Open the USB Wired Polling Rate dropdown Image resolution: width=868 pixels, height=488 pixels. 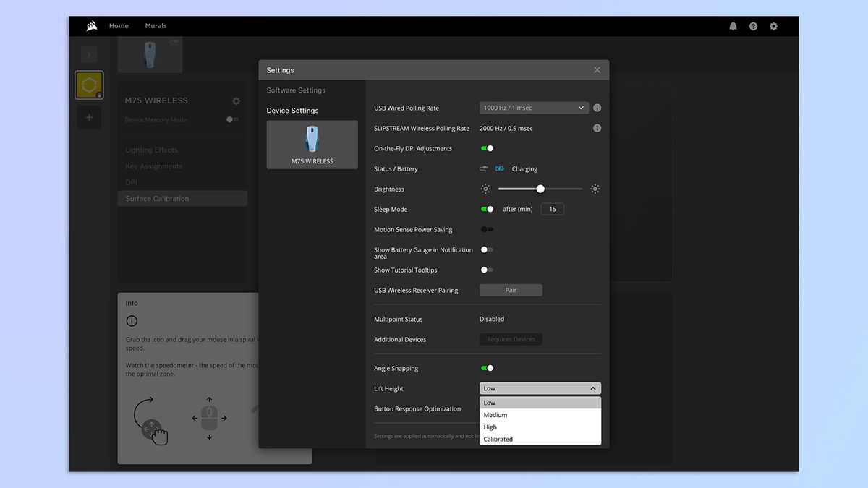[534, 108]
